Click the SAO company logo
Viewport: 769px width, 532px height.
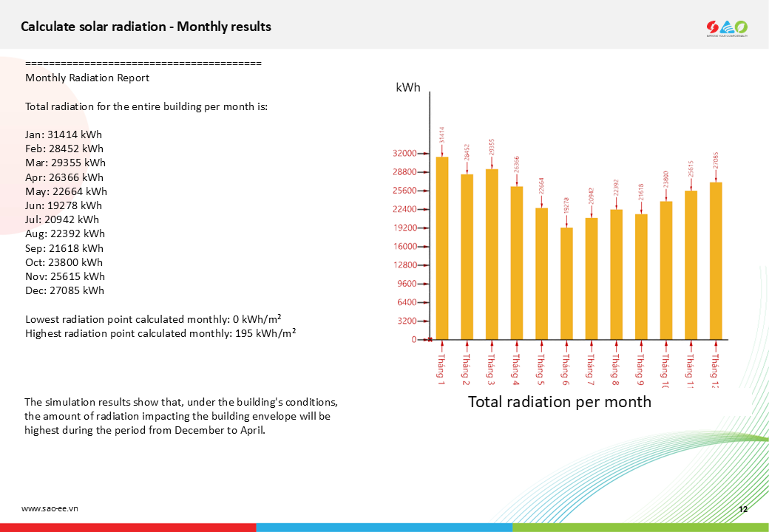727,28
